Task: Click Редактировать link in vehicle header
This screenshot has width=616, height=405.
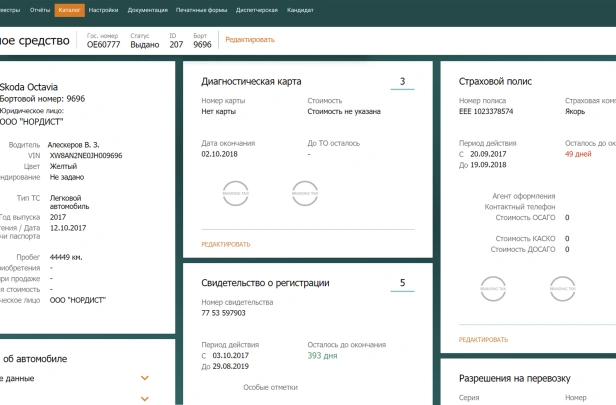Action: 250,40
